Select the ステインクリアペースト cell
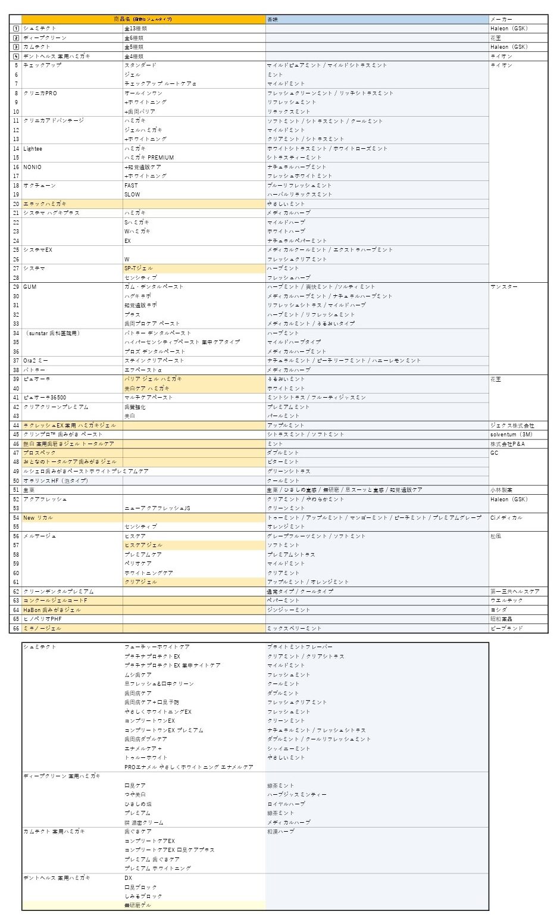The height and width of the screenshot is (924, 560). tap(194, 361)
